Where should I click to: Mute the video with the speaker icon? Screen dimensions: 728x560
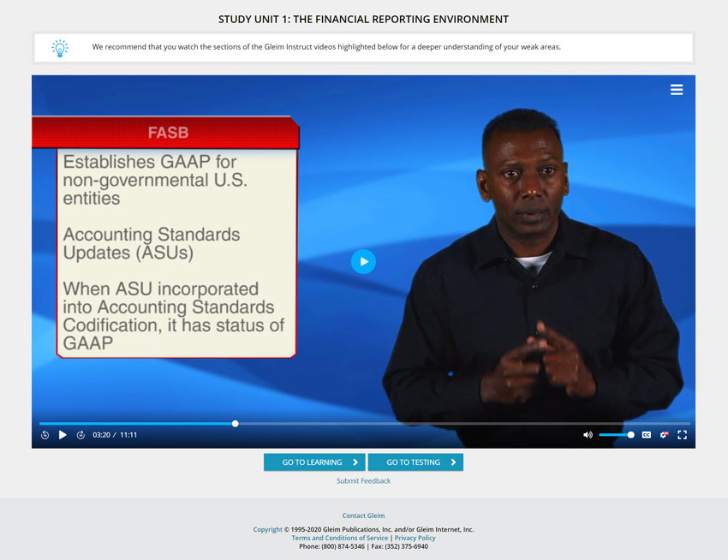588,435
